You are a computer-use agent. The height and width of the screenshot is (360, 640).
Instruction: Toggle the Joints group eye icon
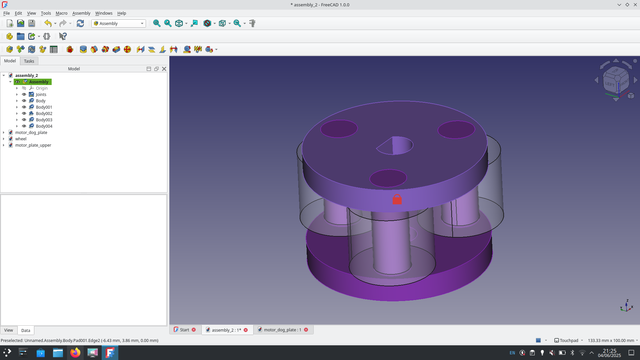click(24, 94)
